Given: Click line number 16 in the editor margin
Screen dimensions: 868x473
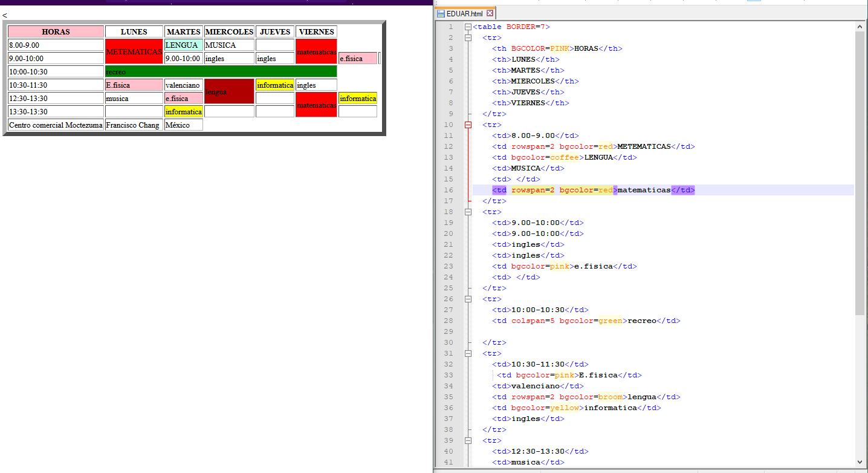Looking at the screenshot, I should pyautogui.click(x=448, y=190).
